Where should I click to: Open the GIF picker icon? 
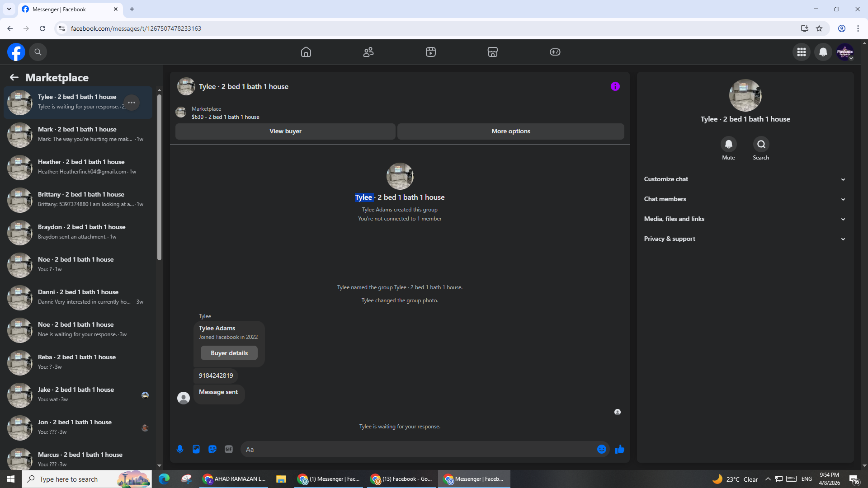[229, 449]
